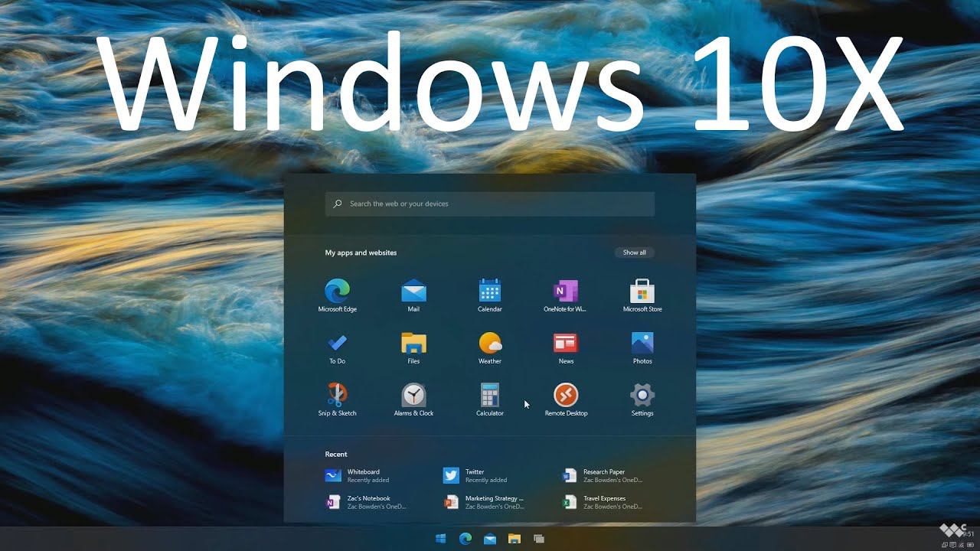The width and height of the screenshot is (980, 551).
Task: Open the Marketing Strategy presentation
Action: tap(484, 502)
